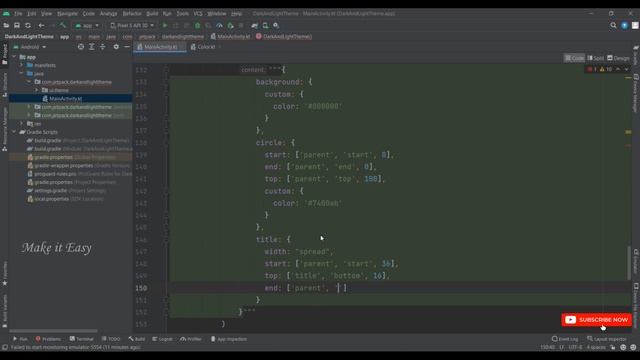Expand the res folder

[22, 124]
